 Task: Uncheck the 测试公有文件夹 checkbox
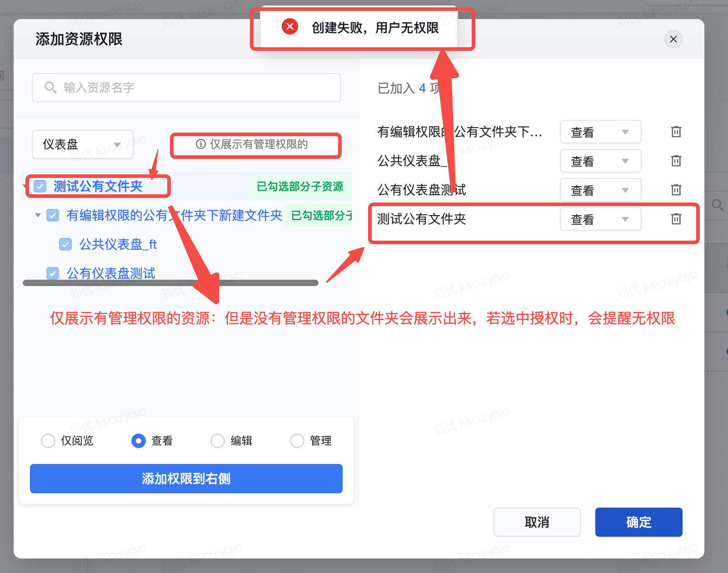tap(40, 186)
